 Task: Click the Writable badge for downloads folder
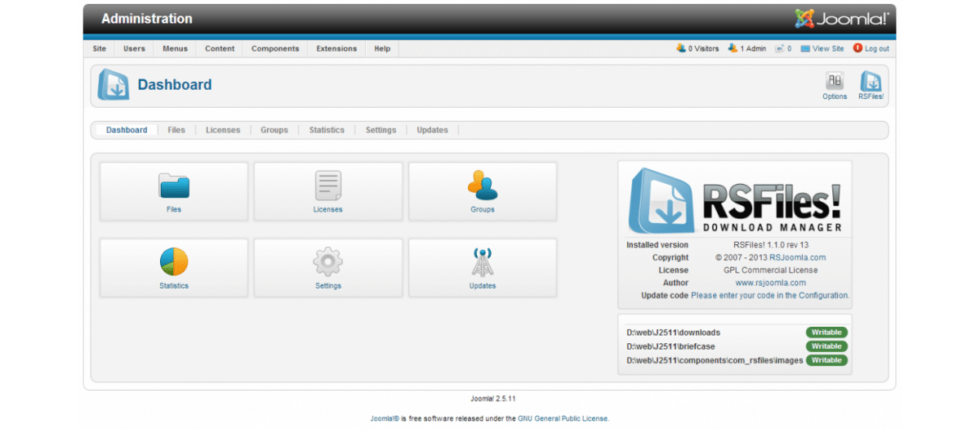[826, 333]
